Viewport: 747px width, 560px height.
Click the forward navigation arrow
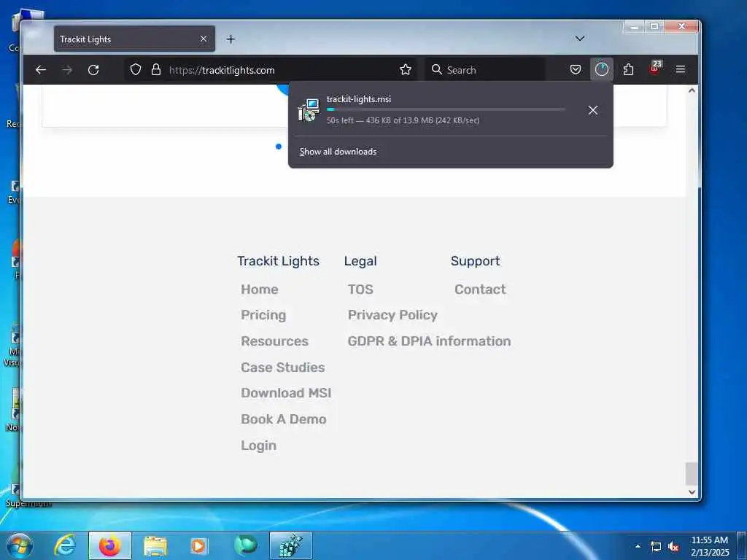[67, 70]
